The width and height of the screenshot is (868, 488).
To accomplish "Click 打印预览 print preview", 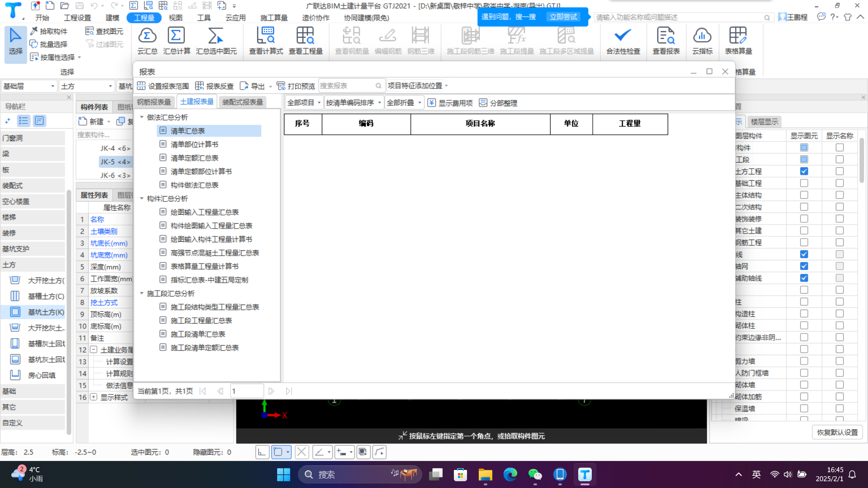I will (x=296, y=86).
